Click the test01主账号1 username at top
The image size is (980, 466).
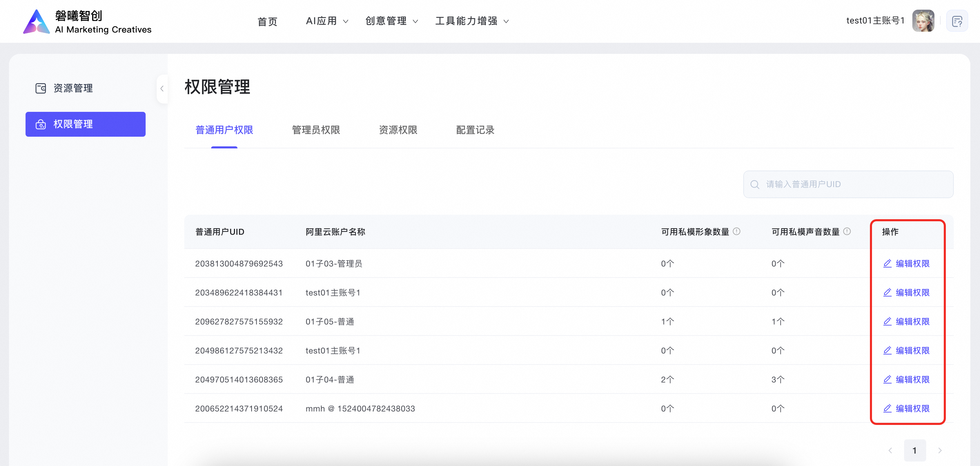[x=875, y=21]
